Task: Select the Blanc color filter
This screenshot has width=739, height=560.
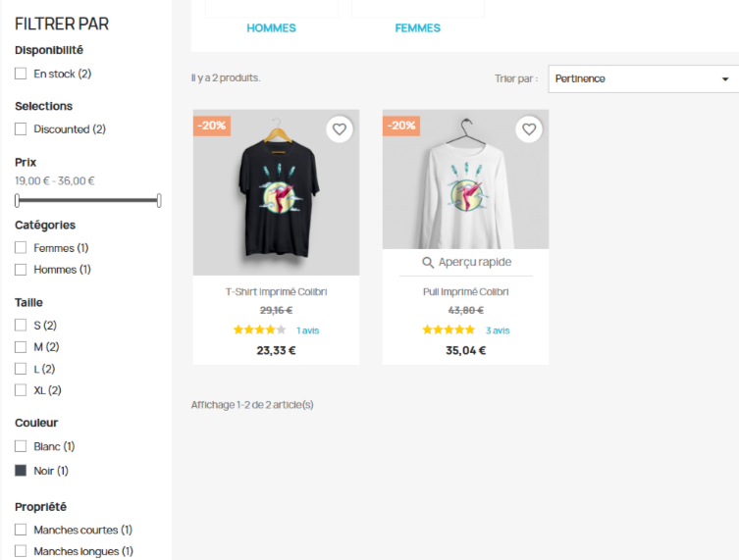Action: pos(21,447)
